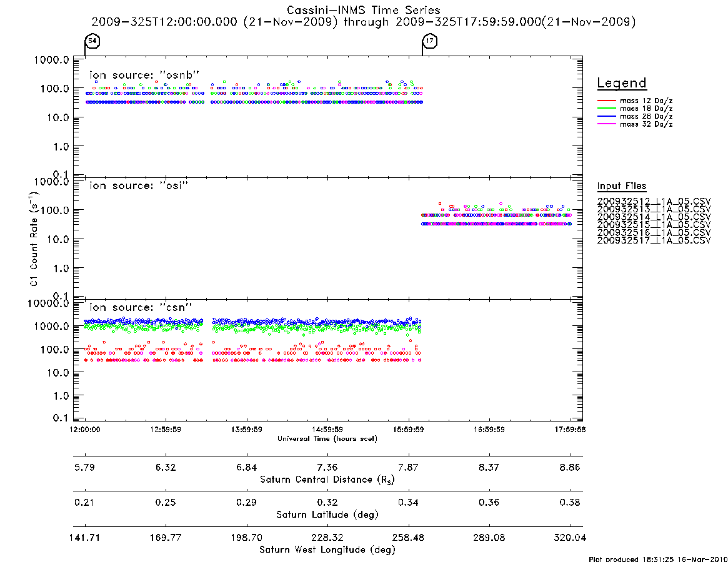This screenshot has width=728, height=562.
Task: Click the date range subtitle line
Action: [x=364, y=22]
